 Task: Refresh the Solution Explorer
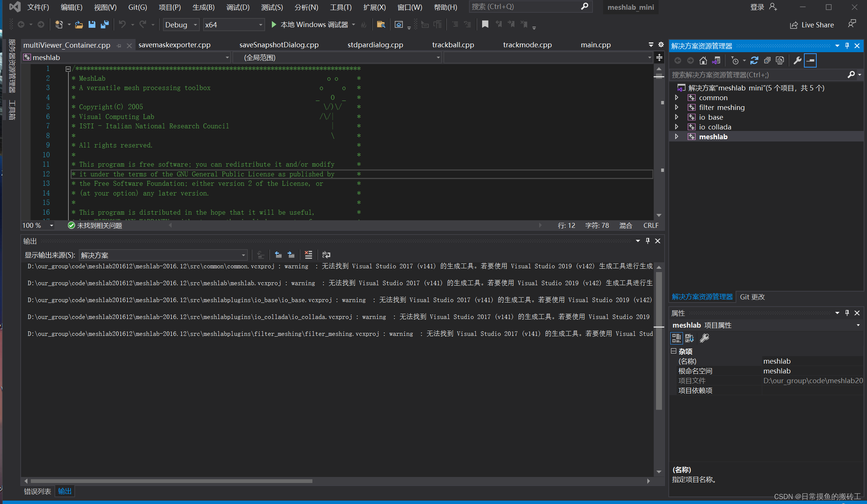pyautogui.click(x=754, y=60)
